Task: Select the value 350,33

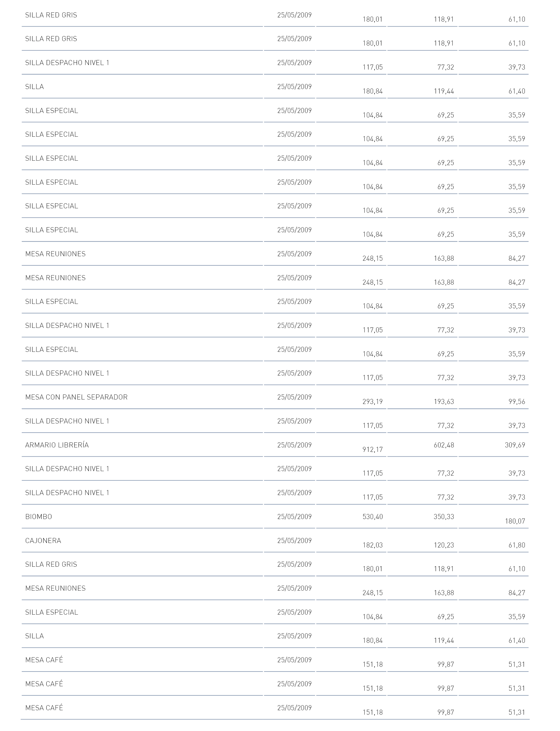Action: click(444, 516)
